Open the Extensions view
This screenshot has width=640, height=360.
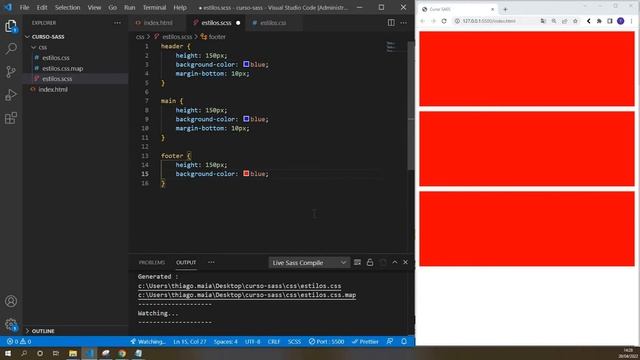[11, 118]
